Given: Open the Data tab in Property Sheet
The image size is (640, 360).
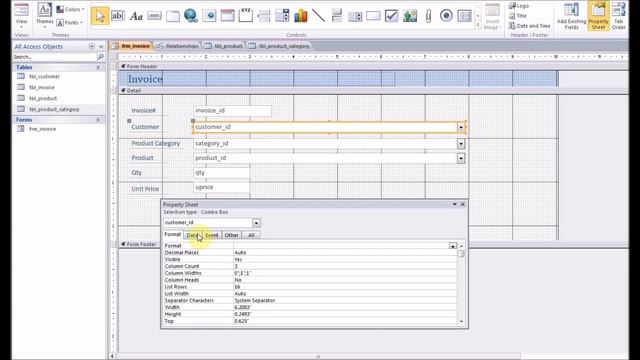Looking at the screenshot, I should point(192,235).
